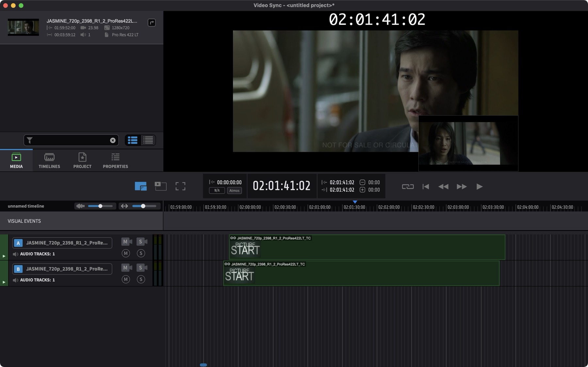Select the side-by-side overlay viewer layout
This screenshot has height=367, width=588.
(160, 186)
